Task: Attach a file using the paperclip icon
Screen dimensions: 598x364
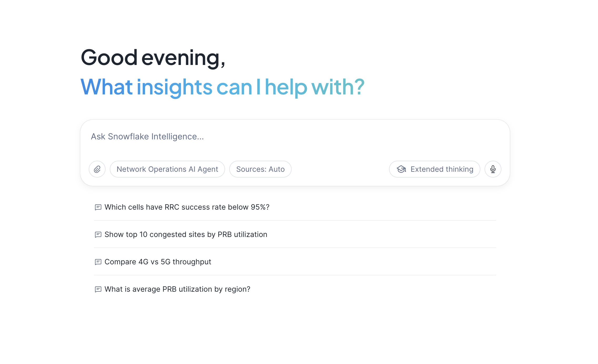Action: click(97, 169)
